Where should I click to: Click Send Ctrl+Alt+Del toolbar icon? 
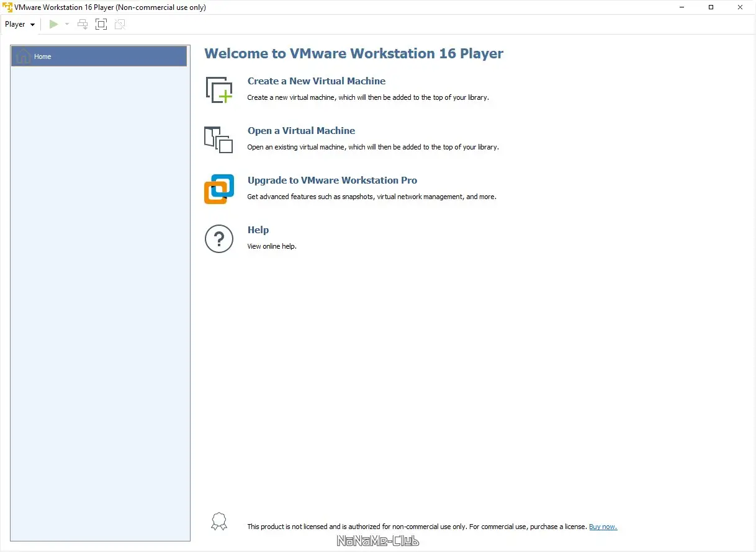pos(83,24)
